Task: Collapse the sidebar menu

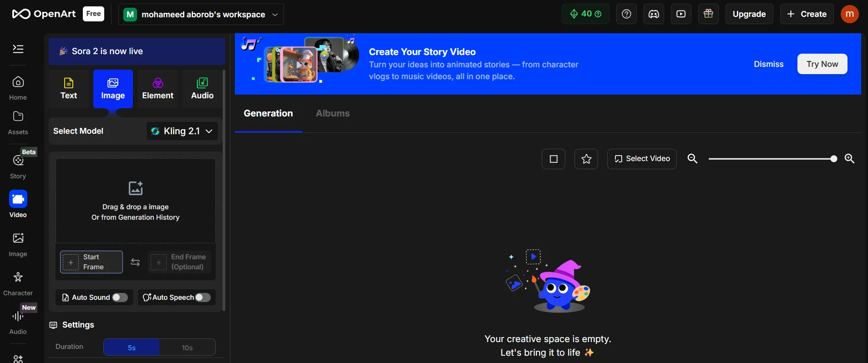Action: point(18,49)
